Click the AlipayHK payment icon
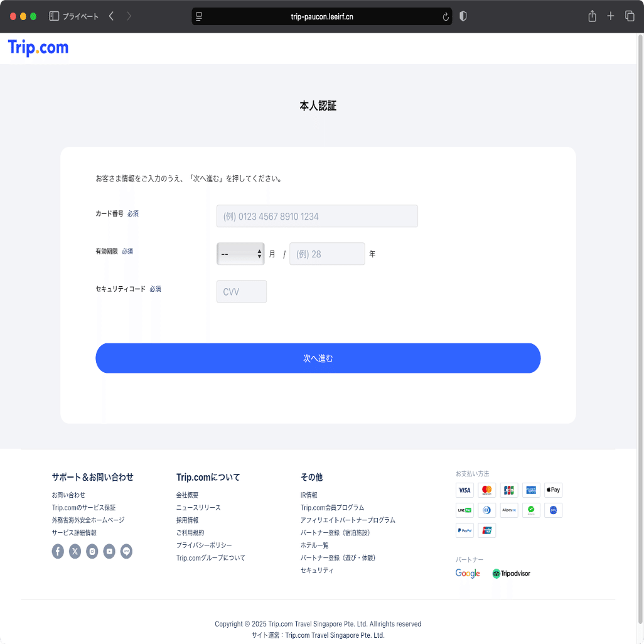This screenshot has height=644, width=644. tap(509, 510)
